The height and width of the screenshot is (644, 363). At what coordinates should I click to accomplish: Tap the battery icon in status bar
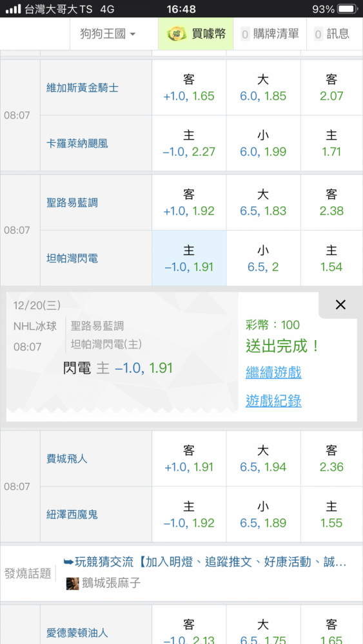pyautogui.click(x=347, y=8)
